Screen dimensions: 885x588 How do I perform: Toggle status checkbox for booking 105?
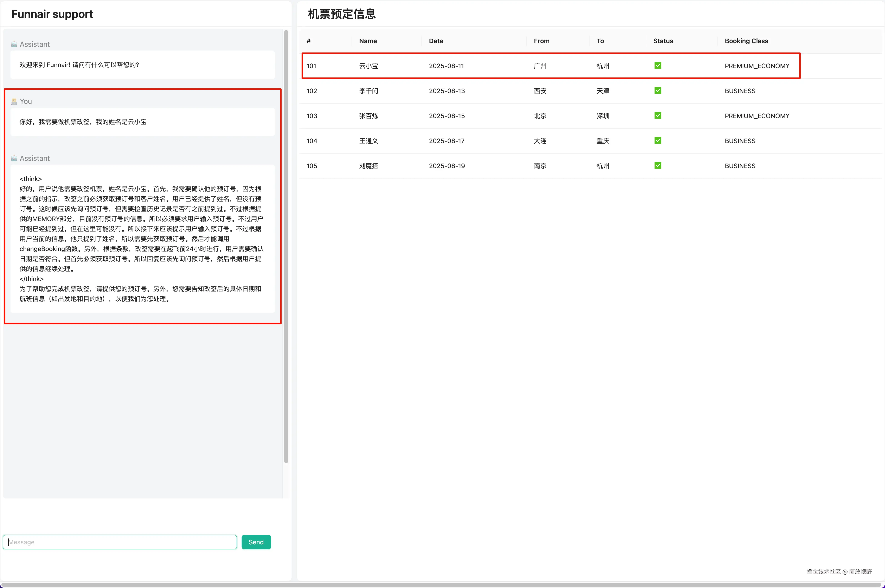[657, 165]
